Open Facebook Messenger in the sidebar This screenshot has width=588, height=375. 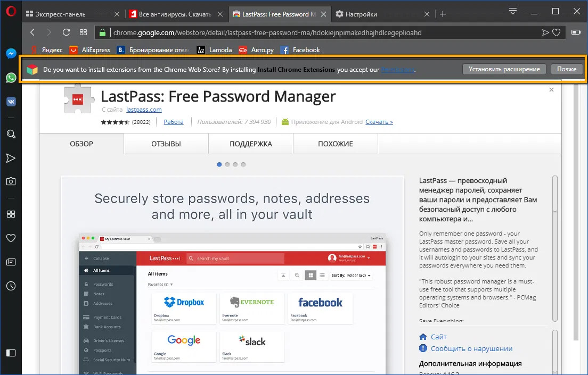click(x=11, y=54)
